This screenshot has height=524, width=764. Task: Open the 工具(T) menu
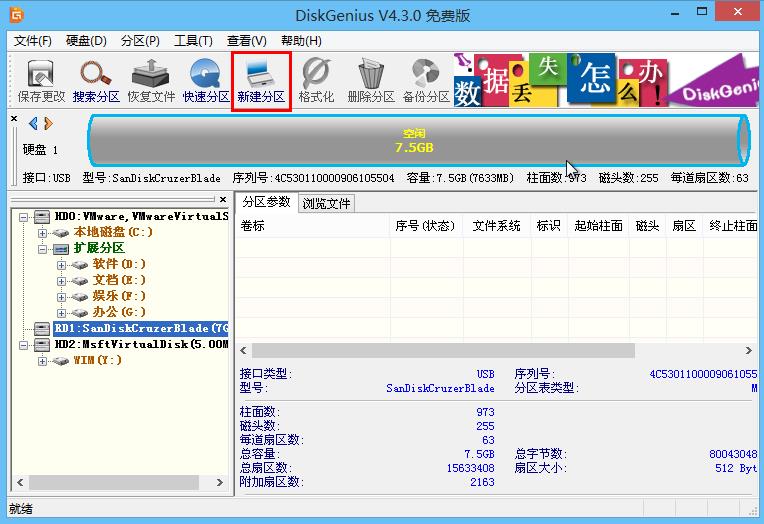(193, 41)
